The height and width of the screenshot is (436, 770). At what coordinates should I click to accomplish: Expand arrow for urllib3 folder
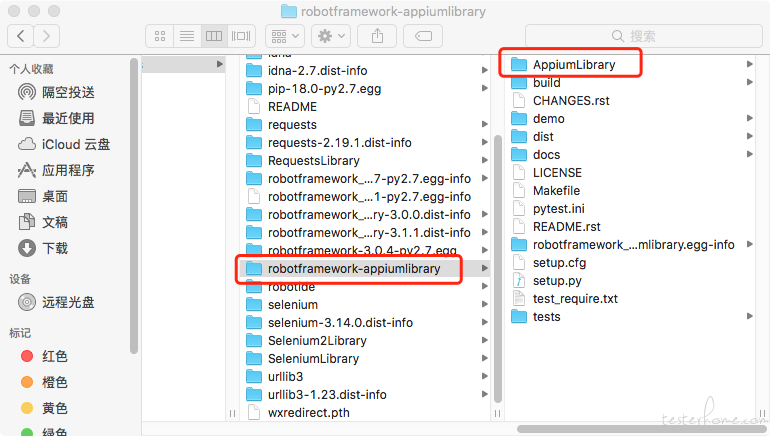coord(485,377)
